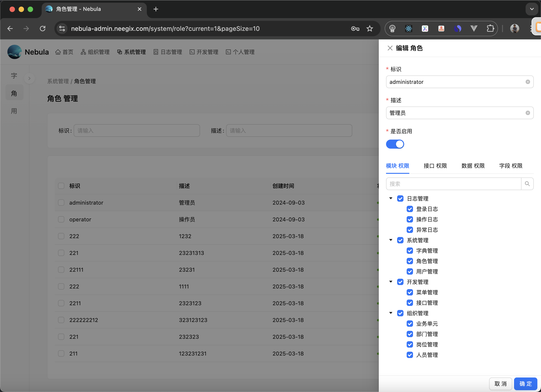
Task: Open 日志管理 from the top navigation icon
Action: pyautogui.click(x=156, y=52)
